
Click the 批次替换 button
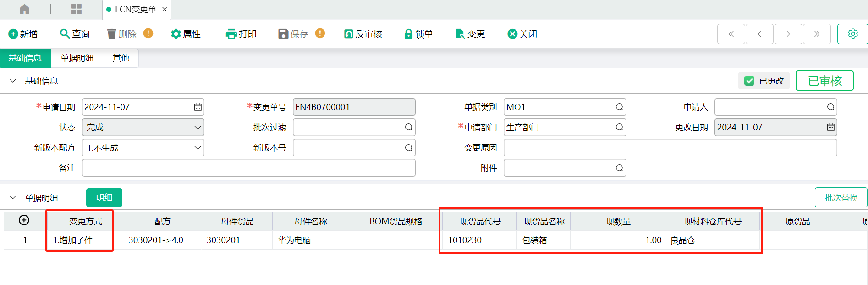[x=841, y=197]
